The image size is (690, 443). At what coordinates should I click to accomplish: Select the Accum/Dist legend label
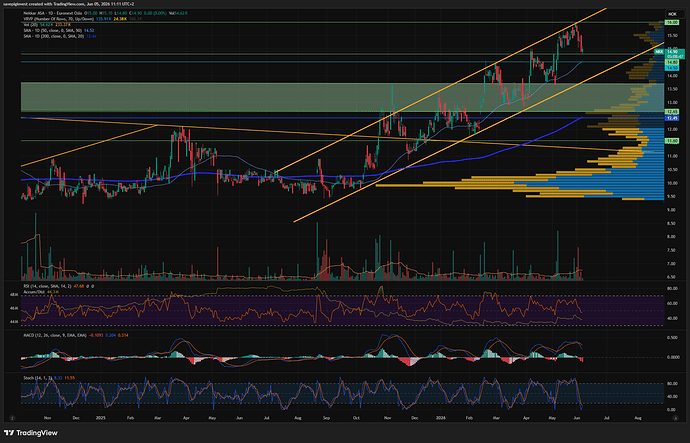pos(33,291)
